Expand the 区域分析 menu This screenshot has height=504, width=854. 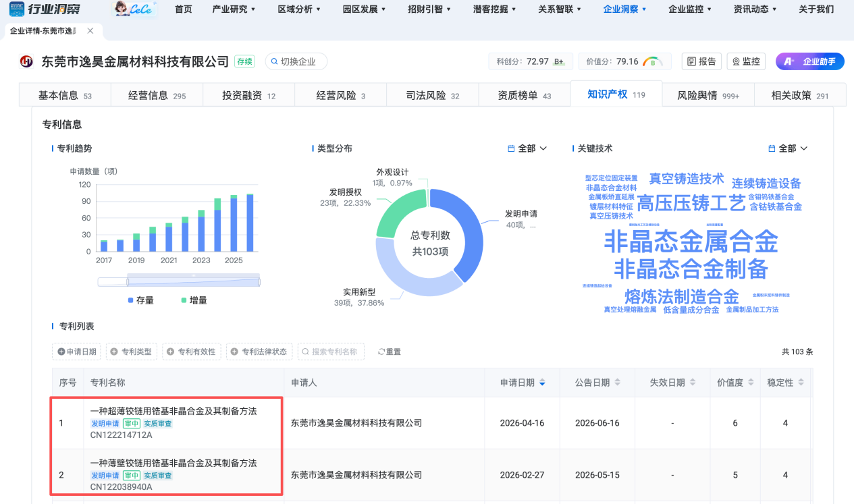(299, 9)
